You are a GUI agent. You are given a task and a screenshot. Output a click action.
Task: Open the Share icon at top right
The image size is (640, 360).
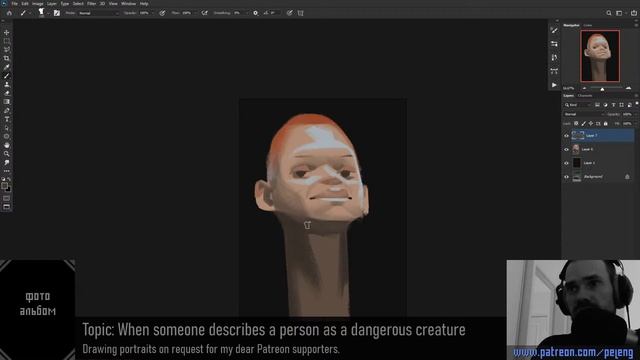coord(634,13)
